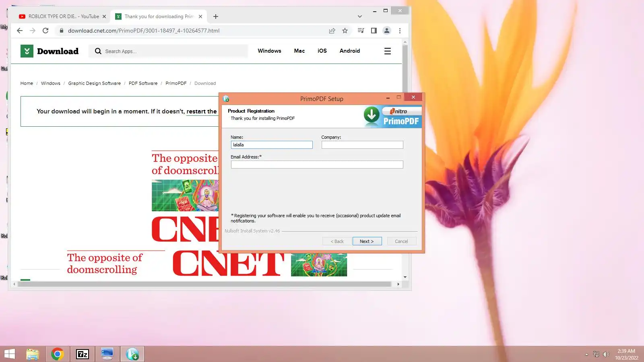Click the horizontal scrollbar in Chrome page
Image resolution: width=644 pixels, height=362 pixels.
click(205, 284)
